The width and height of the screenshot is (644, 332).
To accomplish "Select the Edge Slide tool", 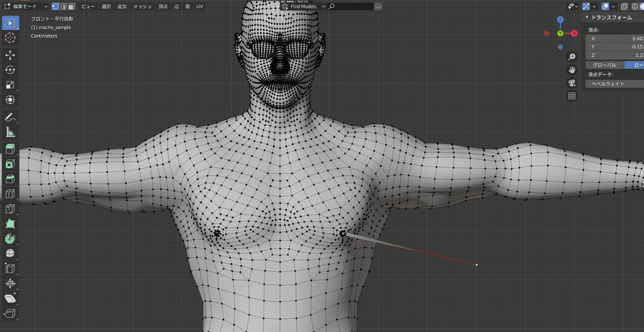I will [x=10, y=268].
